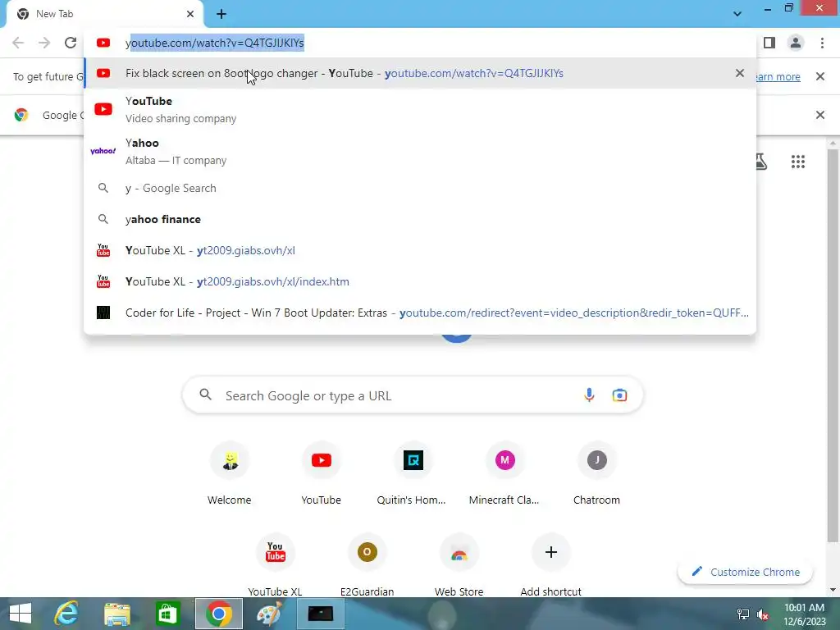The image size is (840, 630).
Task: Open a new tab with the plus button
Action: (x=221, y=14)
